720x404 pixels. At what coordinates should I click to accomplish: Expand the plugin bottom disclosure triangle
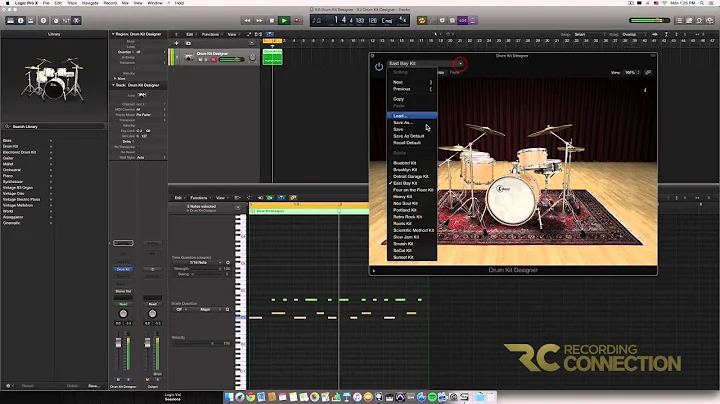tap(374, 270)
